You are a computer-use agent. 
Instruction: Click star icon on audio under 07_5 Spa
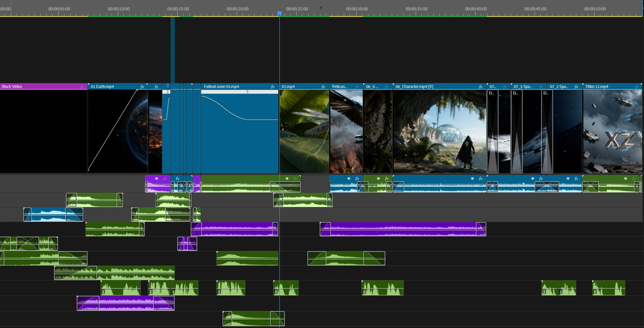(x=533, y=179)
